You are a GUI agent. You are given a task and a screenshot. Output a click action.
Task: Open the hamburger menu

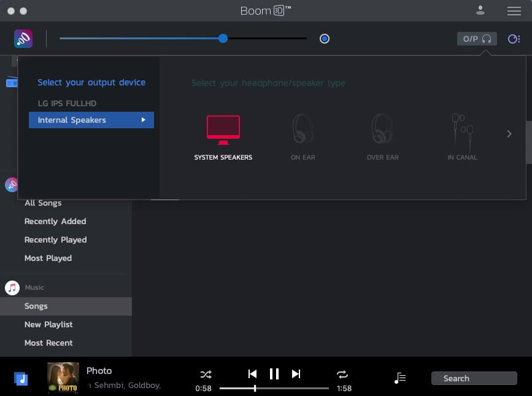point(514,11)
